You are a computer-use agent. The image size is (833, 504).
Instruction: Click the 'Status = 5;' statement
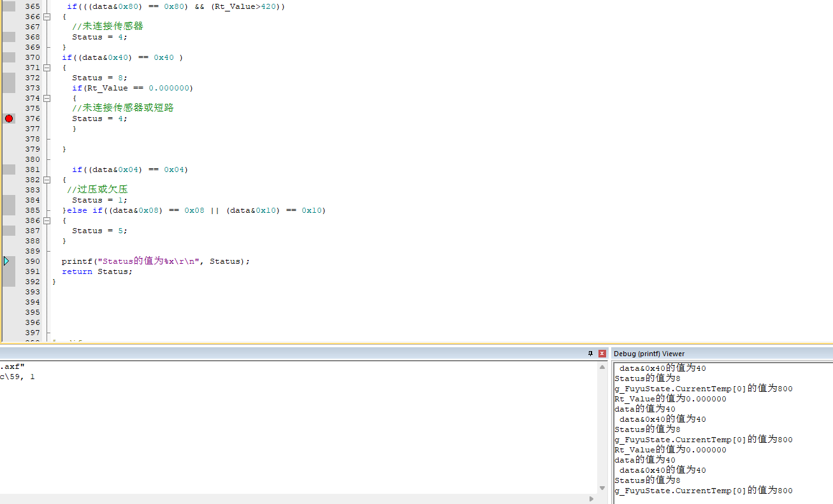pos(99,231)
